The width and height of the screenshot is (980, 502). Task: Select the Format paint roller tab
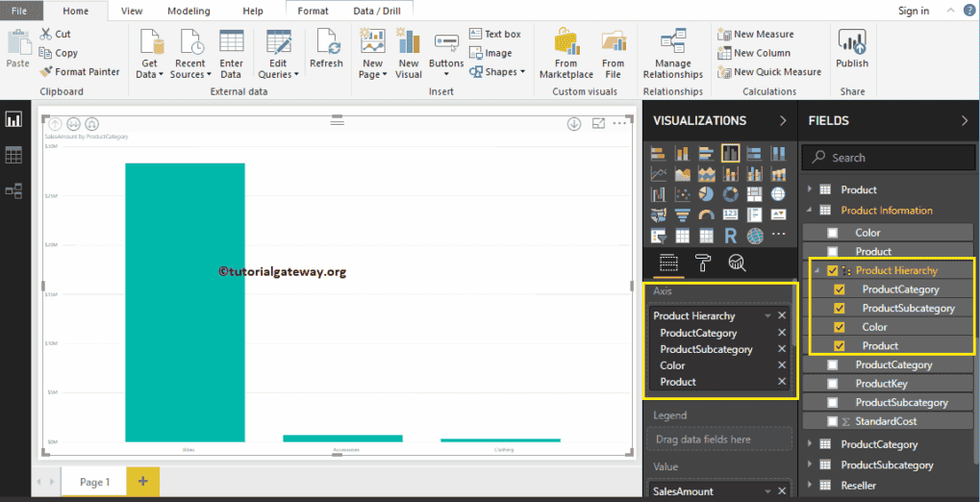pos(703,263)
